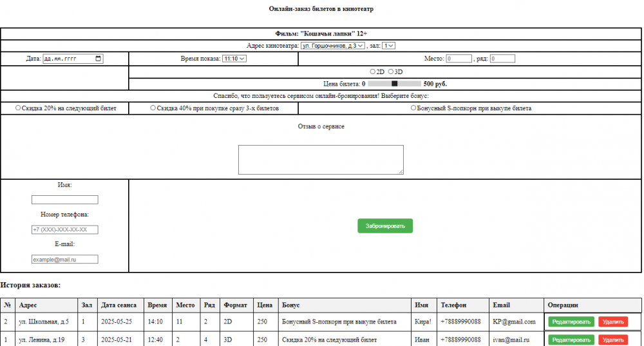Image resolution: width=644 pixels, height=346 pixels.
Task: Click the time cell 12:40
Action: (158, 340)
